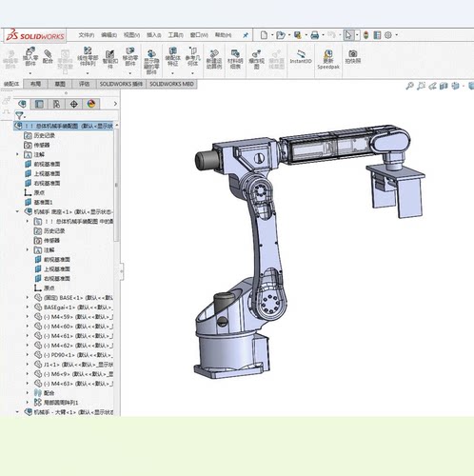Click the Open file folder icon

(x=281, y=35)
